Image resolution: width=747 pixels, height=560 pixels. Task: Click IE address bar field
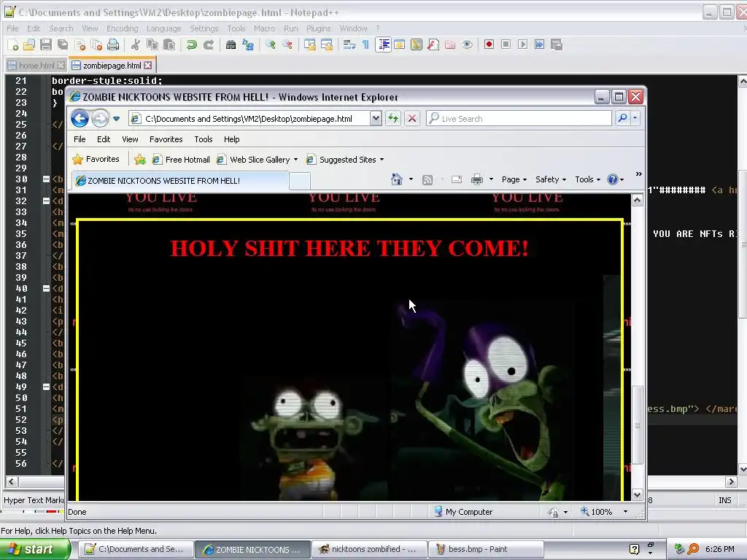click(x=250, y=119)
